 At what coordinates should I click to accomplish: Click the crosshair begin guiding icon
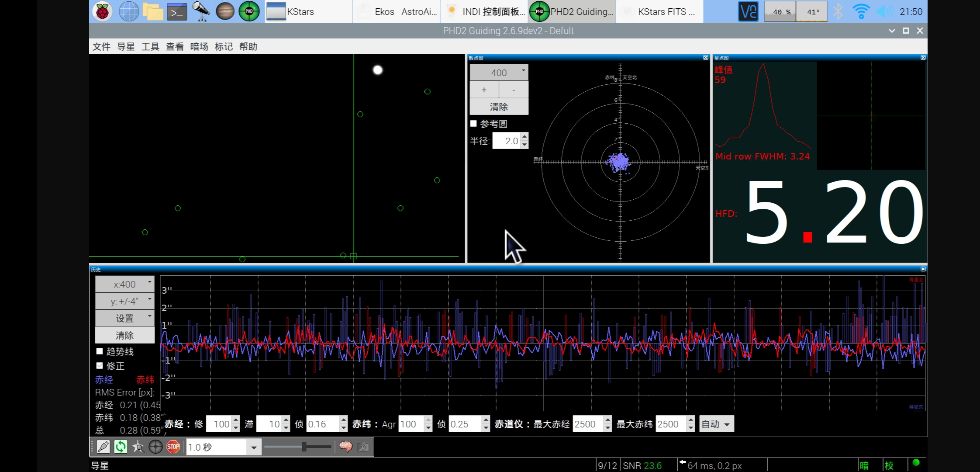pos(155,447)
